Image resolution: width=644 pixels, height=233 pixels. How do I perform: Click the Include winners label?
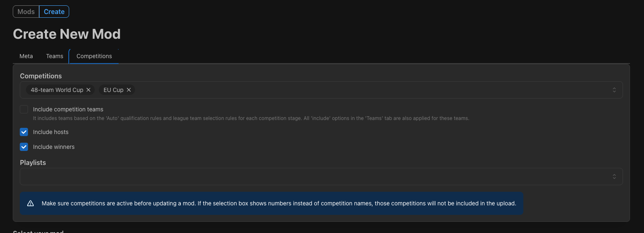(54, 147)
